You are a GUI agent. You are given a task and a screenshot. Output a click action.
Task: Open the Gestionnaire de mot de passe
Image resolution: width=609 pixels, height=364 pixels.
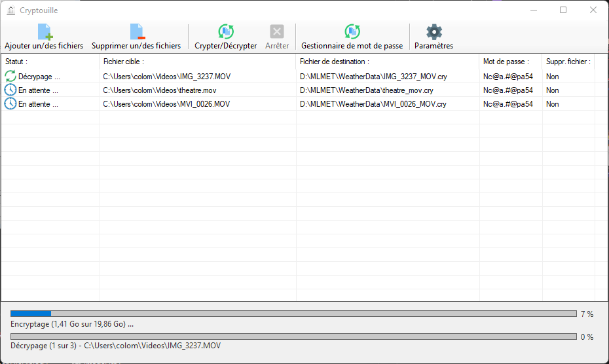click(x=352, y=32)
